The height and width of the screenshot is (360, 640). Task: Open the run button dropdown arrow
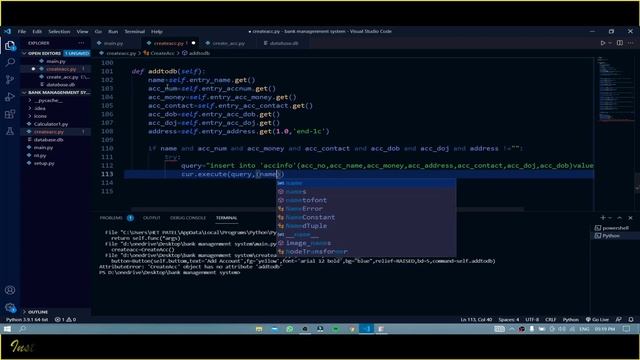point(610,43)
